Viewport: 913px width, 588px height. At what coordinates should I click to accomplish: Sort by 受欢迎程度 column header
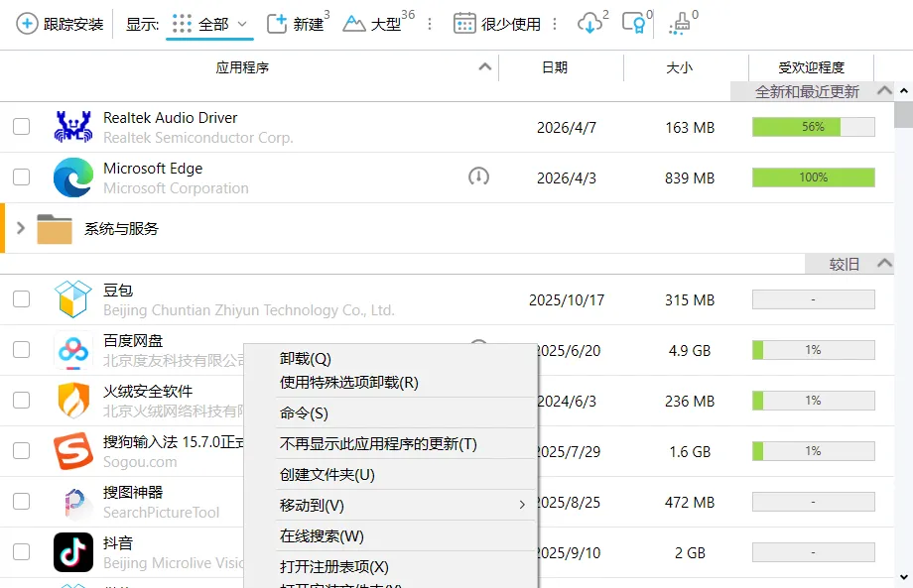click(x=811, y=67)
